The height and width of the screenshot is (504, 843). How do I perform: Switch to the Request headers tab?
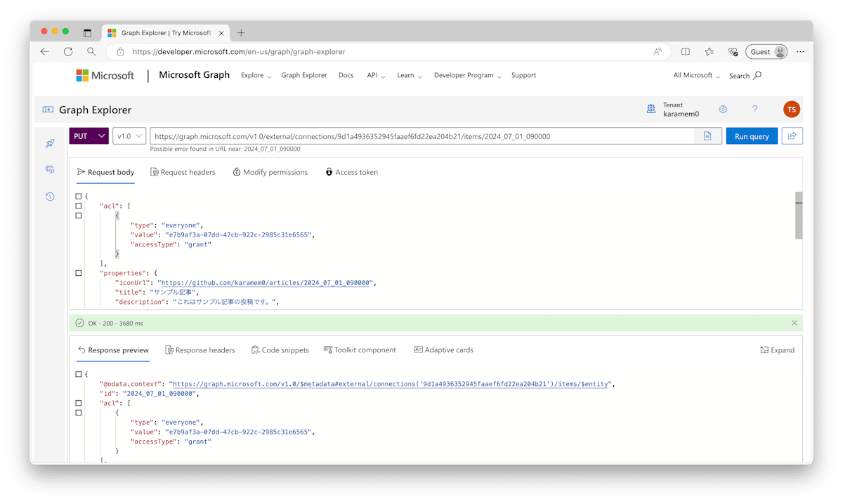coord(183,172)
